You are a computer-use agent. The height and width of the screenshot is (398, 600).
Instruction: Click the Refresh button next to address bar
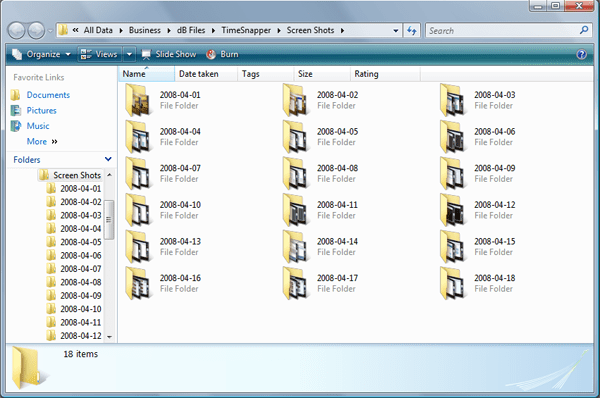pyautogui.click(x=412, y=30)
